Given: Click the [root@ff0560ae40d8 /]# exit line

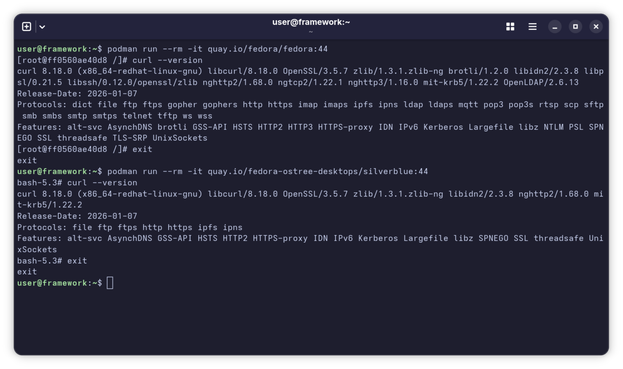Looking at the screenshot, I should point(85,149).
